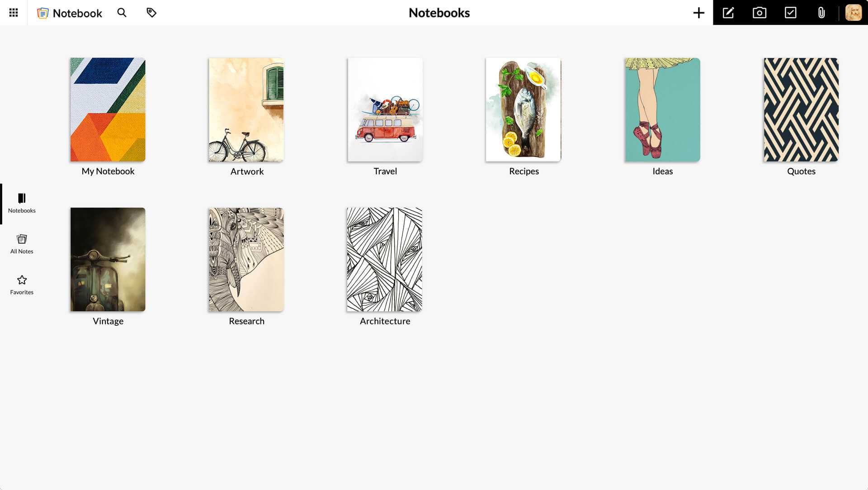Open the Favorites section

21,284
